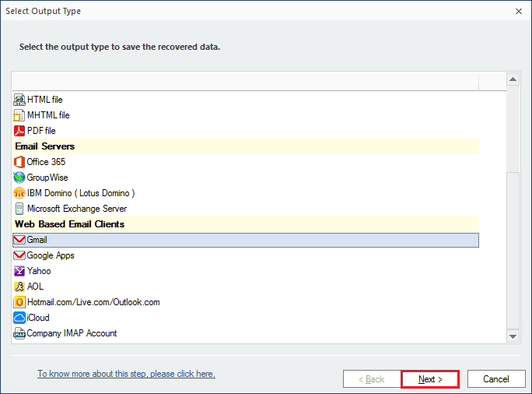Open the 'To know more about this step' link
The width and height of the screenshot is (532, 394).
pyautogui.click(x=126, y=374)
